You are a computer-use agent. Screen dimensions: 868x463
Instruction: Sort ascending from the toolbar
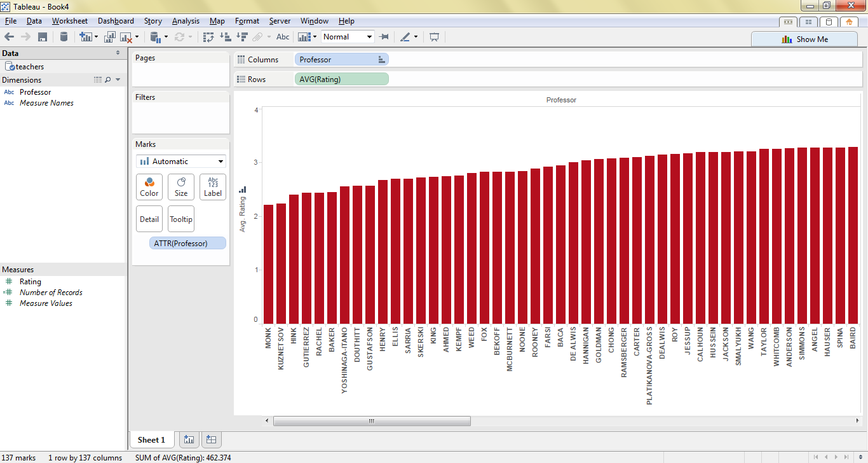tap(225, 37)
